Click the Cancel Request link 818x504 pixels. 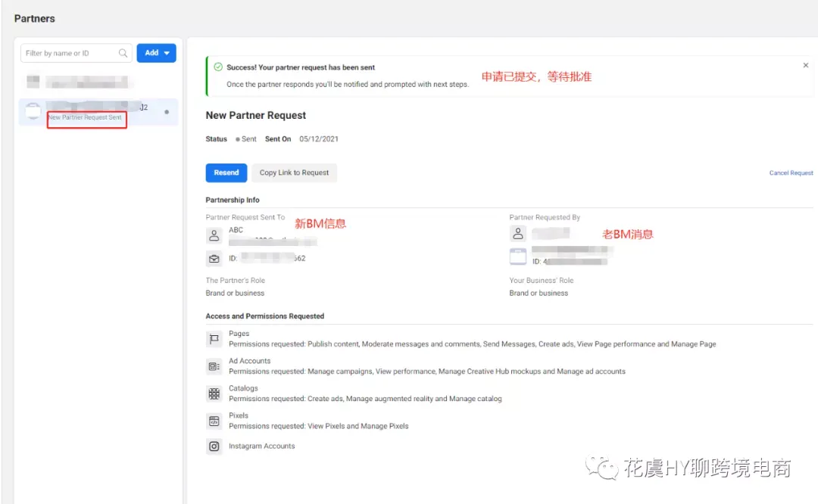pyautogui.click(x=791, y=173)
